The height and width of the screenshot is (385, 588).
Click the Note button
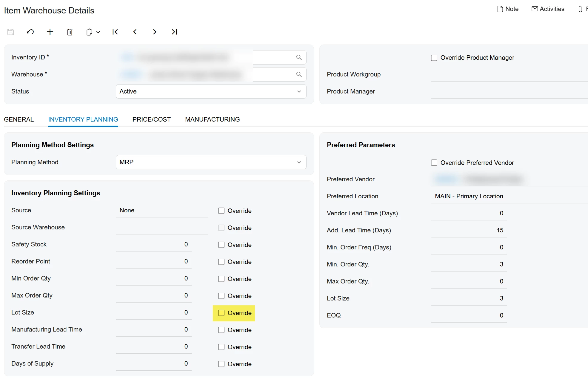pyautogui.click(x=508, y=9)
